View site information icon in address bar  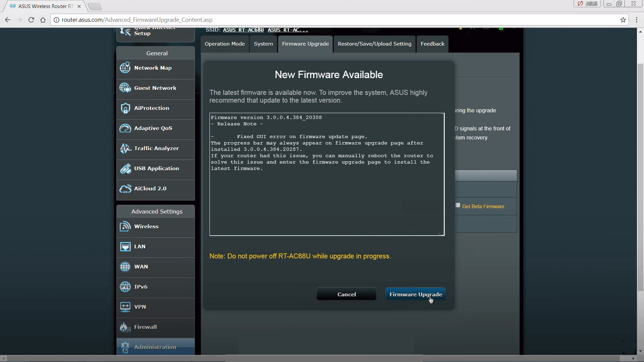[x=56, y=20]
